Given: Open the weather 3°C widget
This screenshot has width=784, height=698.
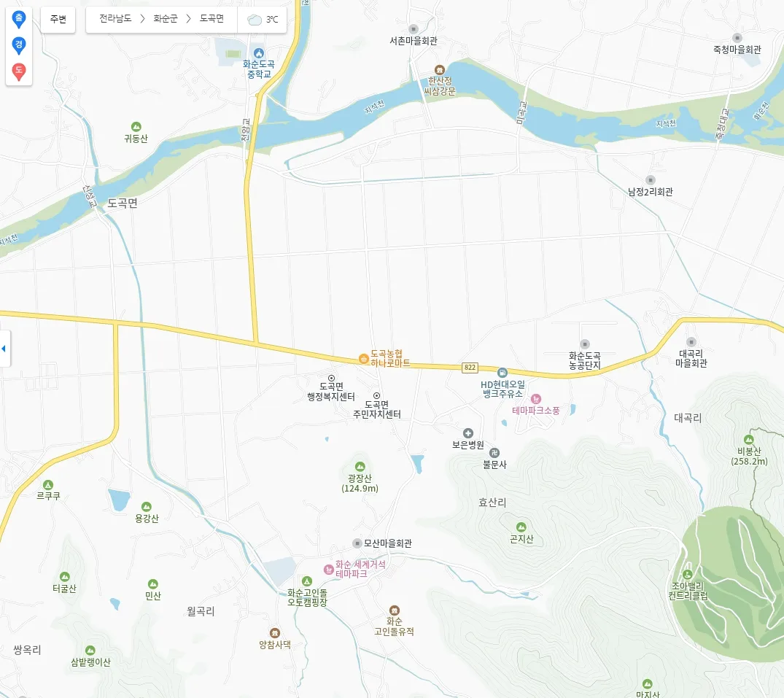Looking at the screenshot, I should tap(263, 20).
